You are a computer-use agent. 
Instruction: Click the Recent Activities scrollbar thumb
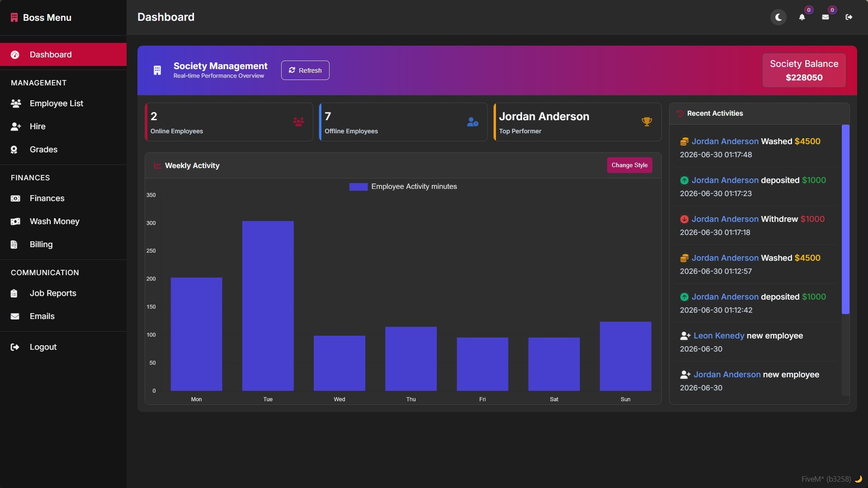(845, 219)
